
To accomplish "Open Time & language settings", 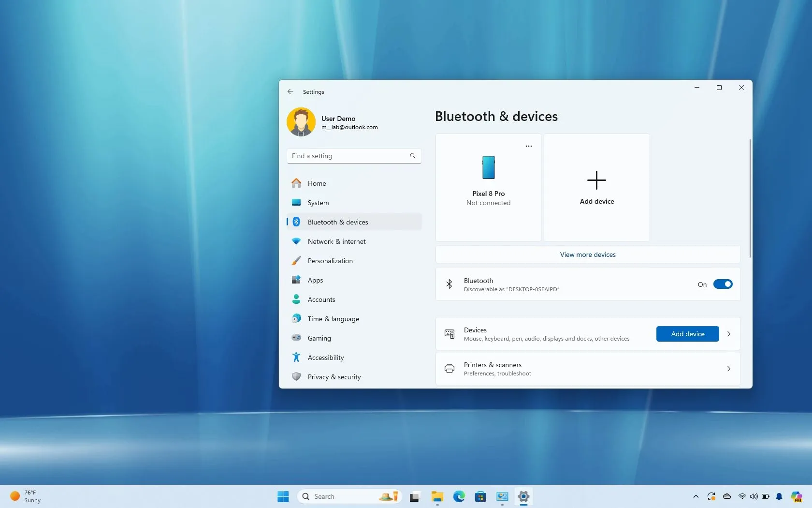I will coord(354,319).
